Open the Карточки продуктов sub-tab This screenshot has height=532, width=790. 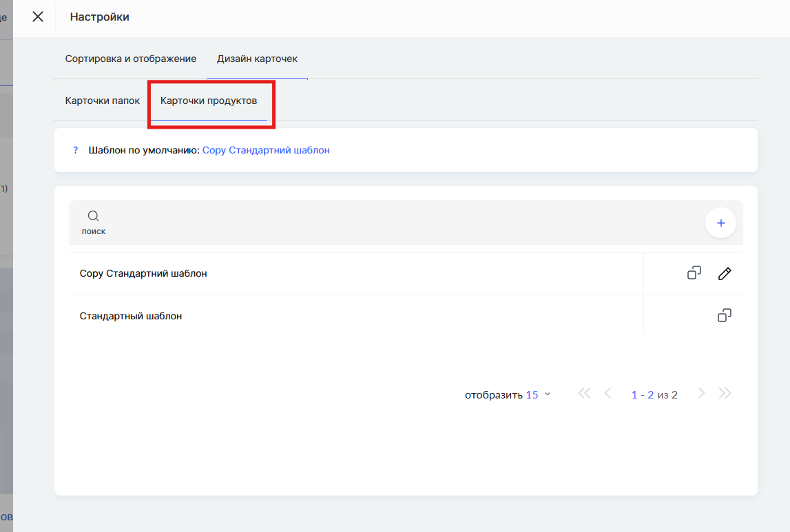click(x=209, y=101)
